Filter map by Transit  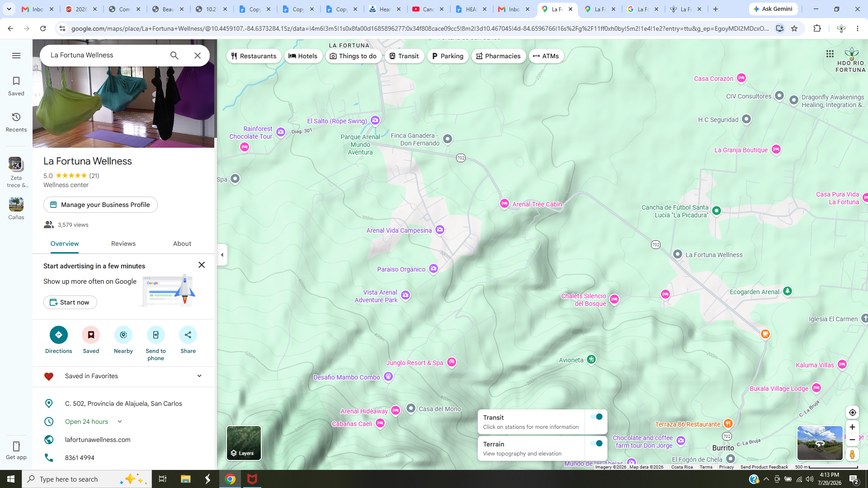coord(404,56)
